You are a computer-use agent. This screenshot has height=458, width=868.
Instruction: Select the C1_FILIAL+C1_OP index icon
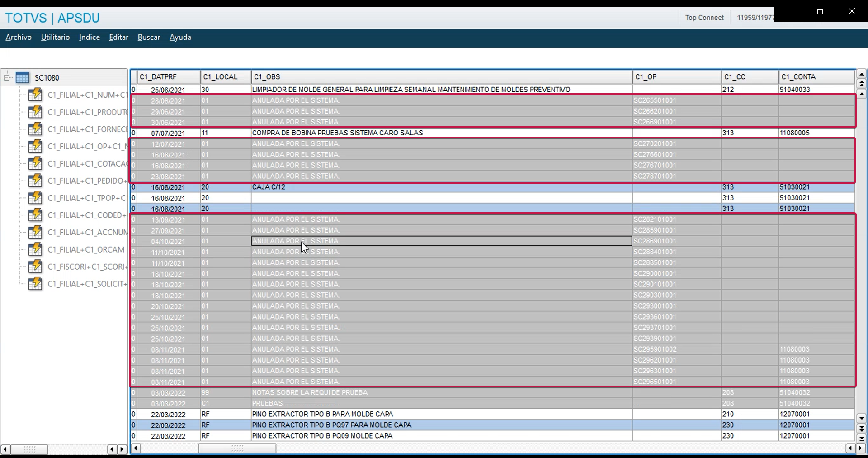pos(35,147)
